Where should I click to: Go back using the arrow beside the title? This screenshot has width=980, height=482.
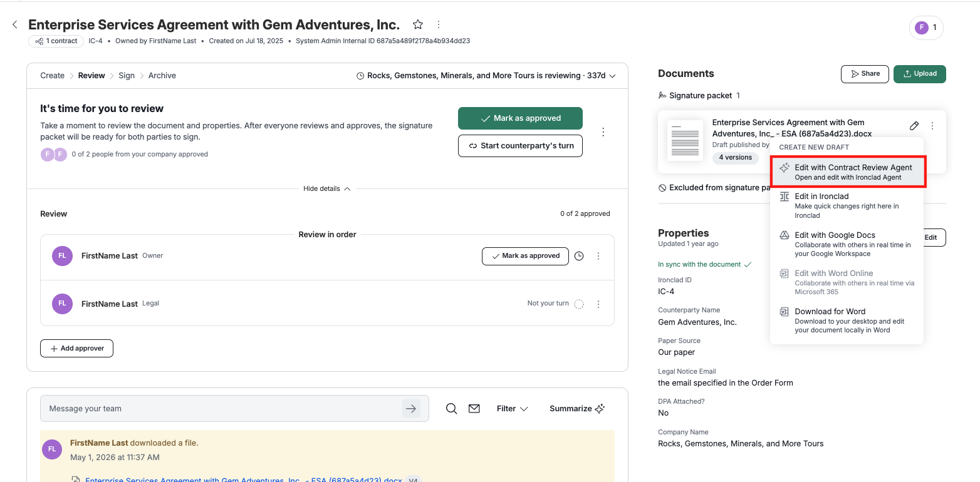tap(15, 24)
